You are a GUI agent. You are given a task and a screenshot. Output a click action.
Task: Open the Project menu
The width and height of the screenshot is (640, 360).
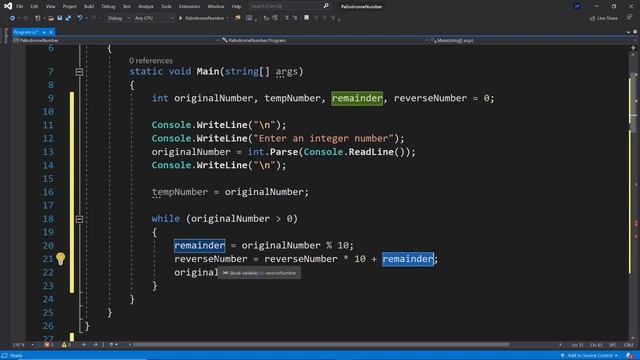pyautogui.click(x=69, y=7)
